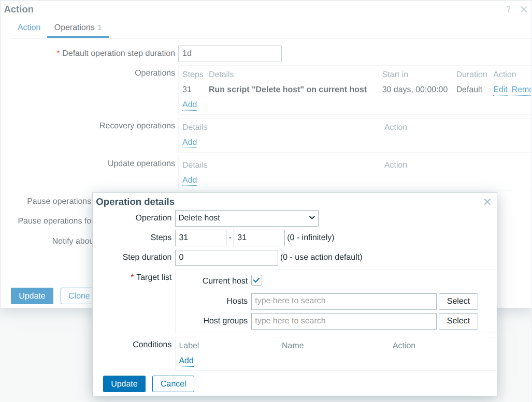Click the blue Update button bottom left
532x402 pixels.
click(x=32, y=295)
